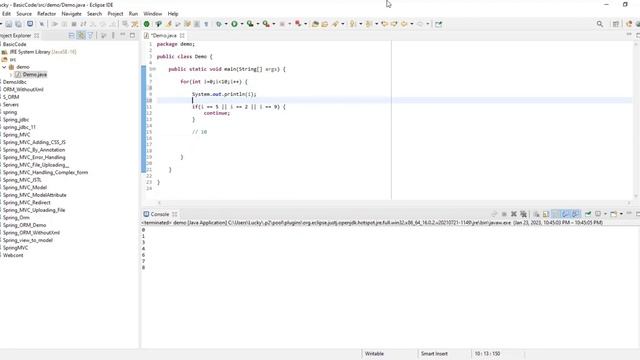Click the Open Type icon in the toolbar
The height and width of the screenshot is (360, 640).
[315, 24]
